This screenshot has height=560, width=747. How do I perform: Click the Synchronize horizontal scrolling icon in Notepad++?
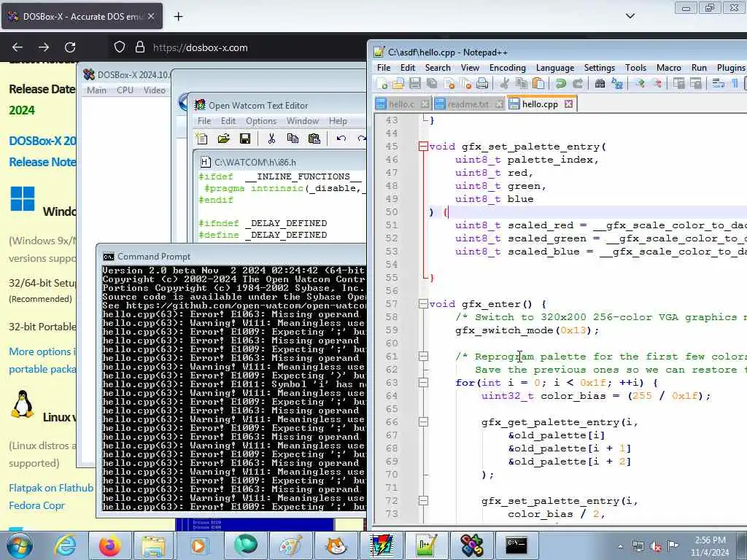(695, 84)
